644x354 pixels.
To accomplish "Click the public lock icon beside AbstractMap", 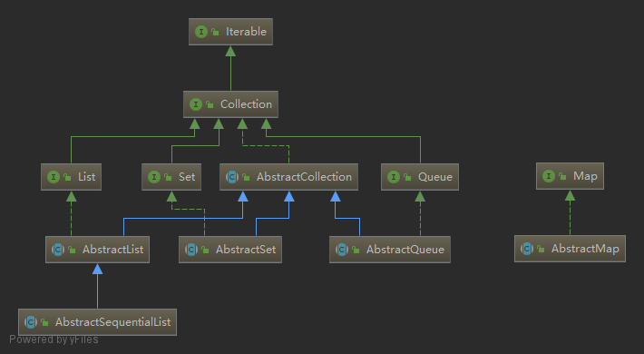I will pos(541,249).
